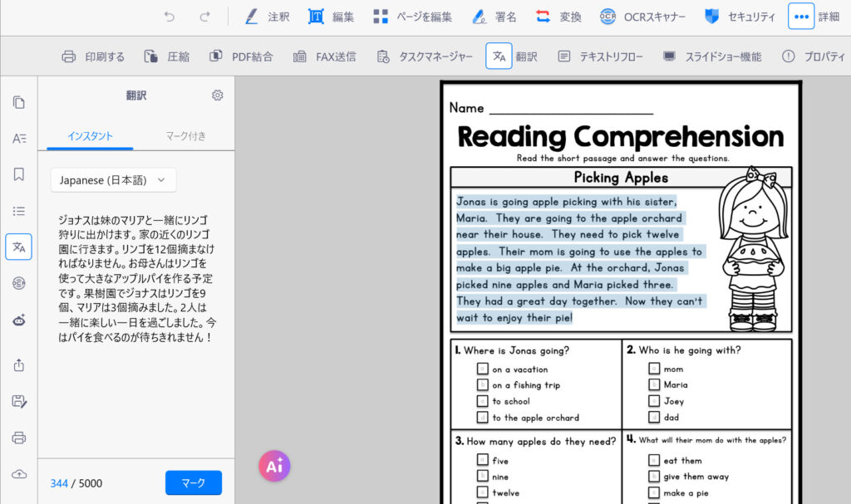Check 'Joey' checkbox
Image resolution: width=851 pixels, height=504 pixels.
click(654, 401)
